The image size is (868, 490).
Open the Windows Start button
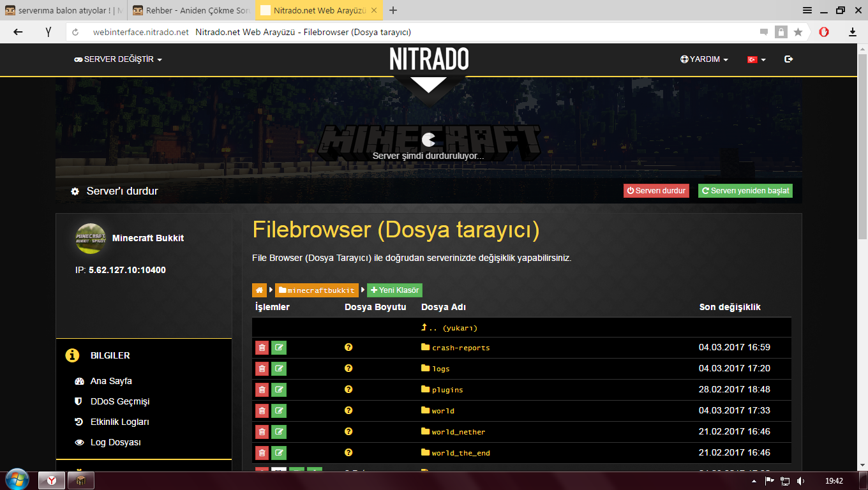click(16, 480)
